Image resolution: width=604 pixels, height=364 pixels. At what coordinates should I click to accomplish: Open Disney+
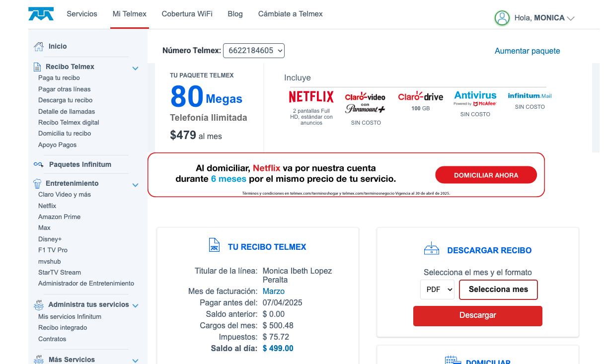[50, 239]
